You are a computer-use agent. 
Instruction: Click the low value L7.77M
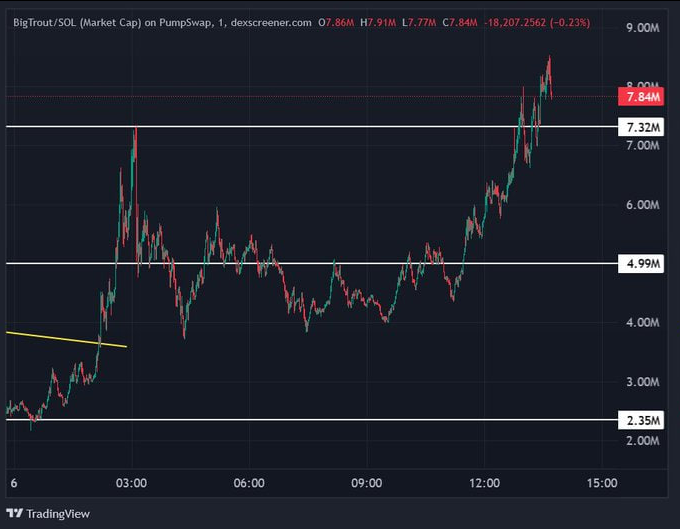pos(419,23)
